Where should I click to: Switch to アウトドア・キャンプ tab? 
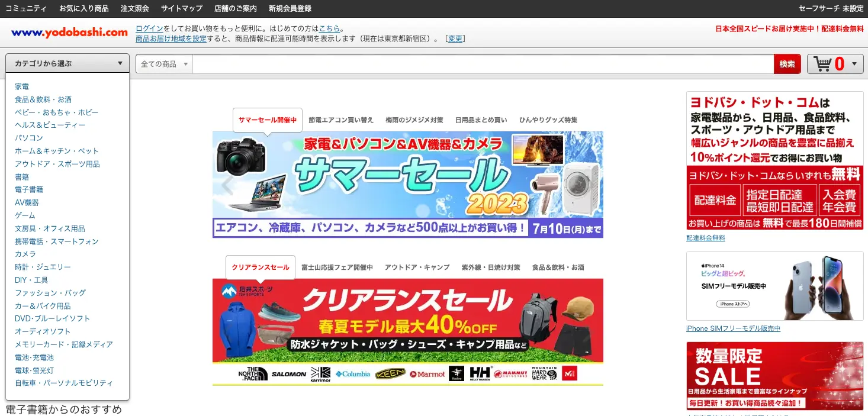pos(417,267)
